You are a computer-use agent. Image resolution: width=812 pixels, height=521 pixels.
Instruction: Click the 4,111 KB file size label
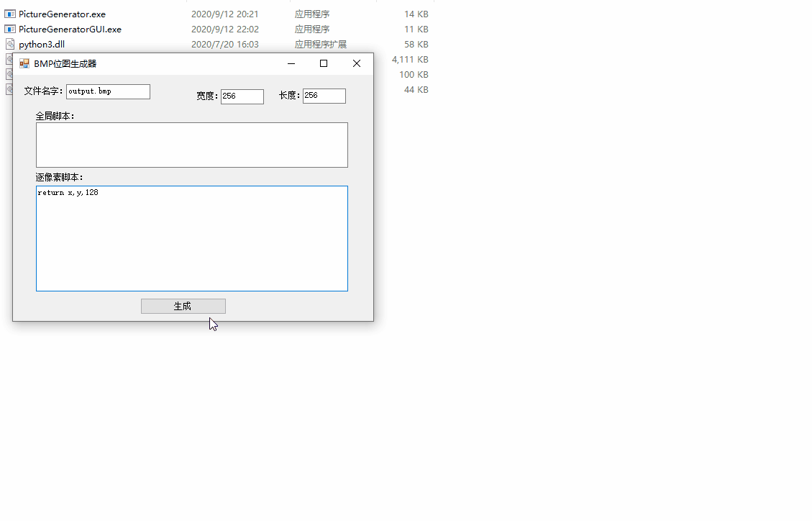coord(410,59)
